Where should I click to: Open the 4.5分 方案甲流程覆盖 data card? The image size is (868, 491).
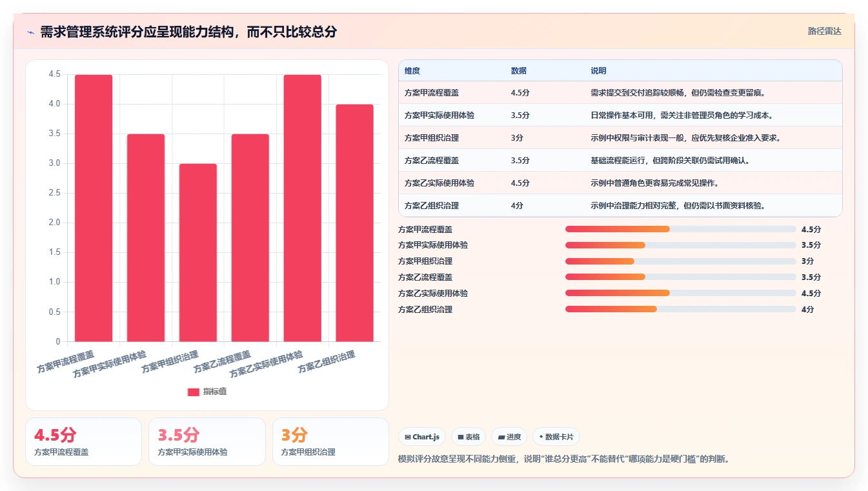[x=83, y=441]
